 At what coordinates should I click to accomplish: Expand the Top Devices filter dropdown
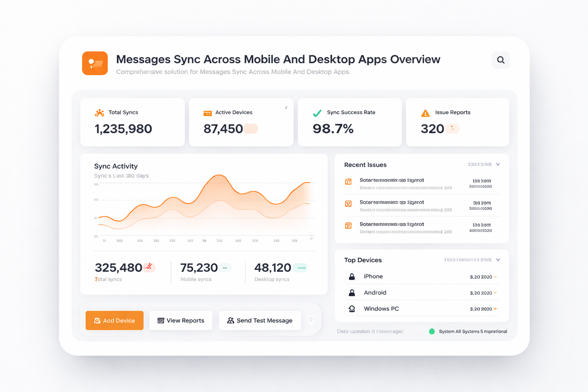pyautogui.click(x=498, y=260)
